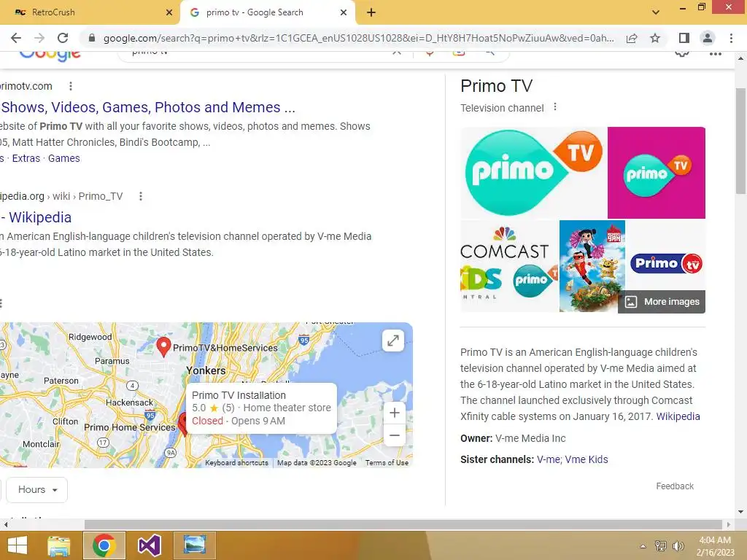This screenshot has width=747, height=560.
Task: Open File Explorer from the taskbar
Action: click(59, 545)
